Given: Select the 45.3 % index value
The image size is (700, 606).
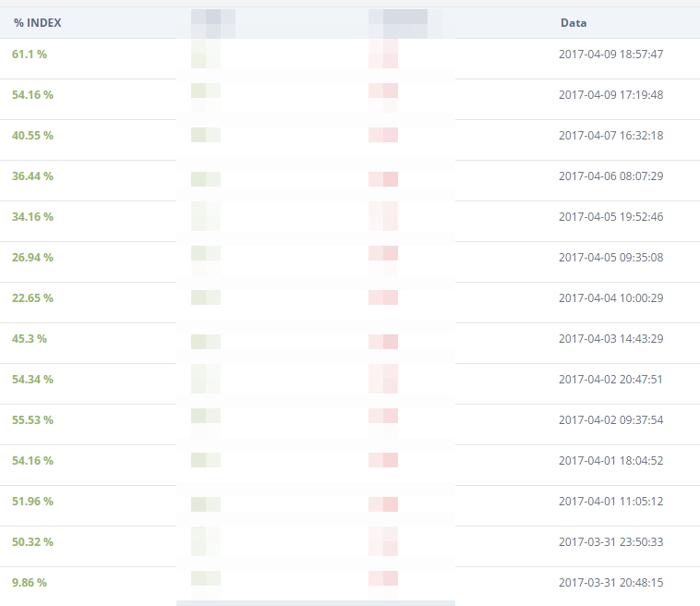Looking at the screenshot, I should 30,338.
